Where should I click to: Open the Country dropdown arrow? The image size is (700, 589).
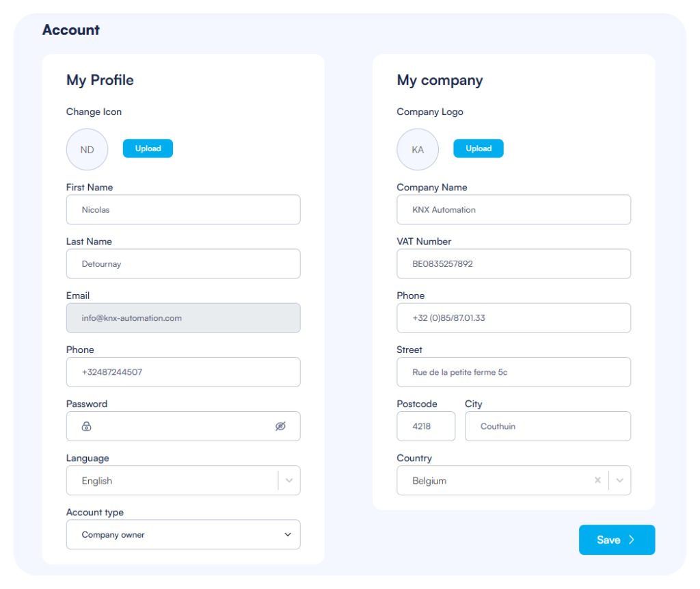[620, 480]
